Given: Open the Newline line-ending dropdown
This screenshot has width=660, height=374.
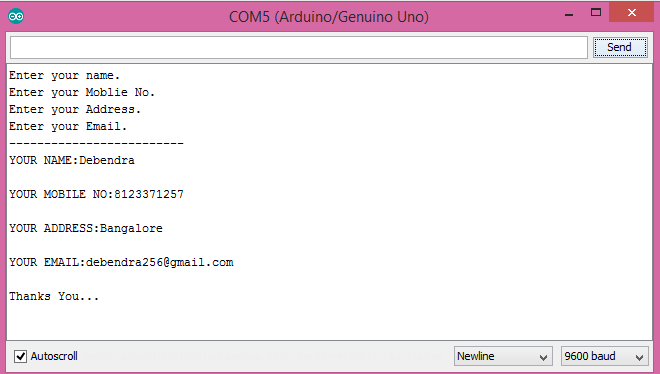Looking at the screenshot, I should point(503,356).
